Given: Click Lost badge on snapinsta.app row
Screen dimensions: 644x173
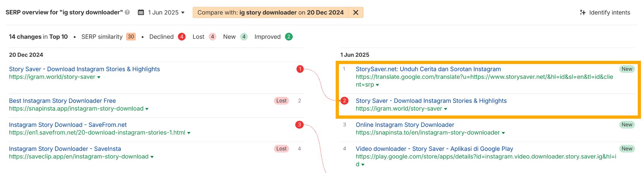Looking at the screenshot, I should click(281, 101).
